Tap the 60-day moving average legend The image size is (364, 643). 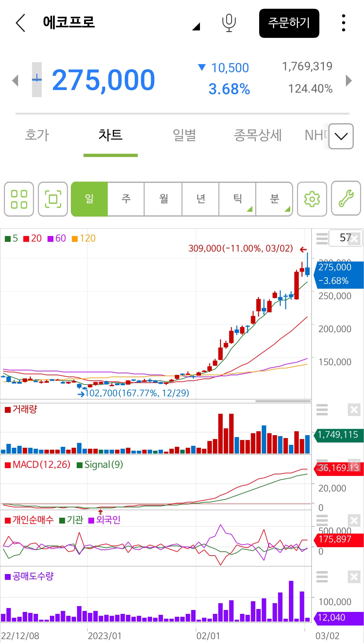coord(57,238)
